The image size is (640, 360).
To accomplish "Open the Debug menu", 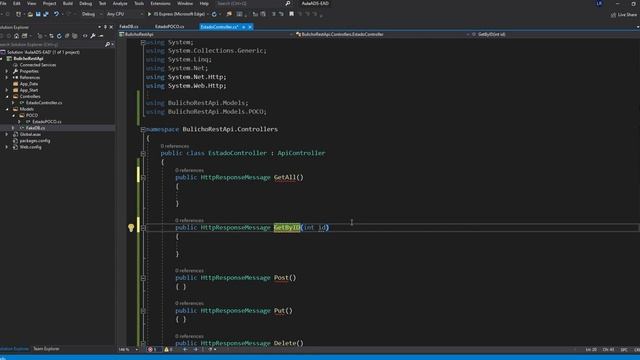I will click(85, 3).
